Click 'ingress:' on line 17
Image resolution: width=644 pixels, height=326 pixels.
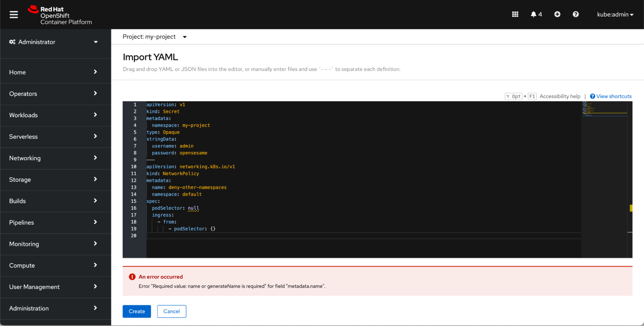(x=163, y=215)
